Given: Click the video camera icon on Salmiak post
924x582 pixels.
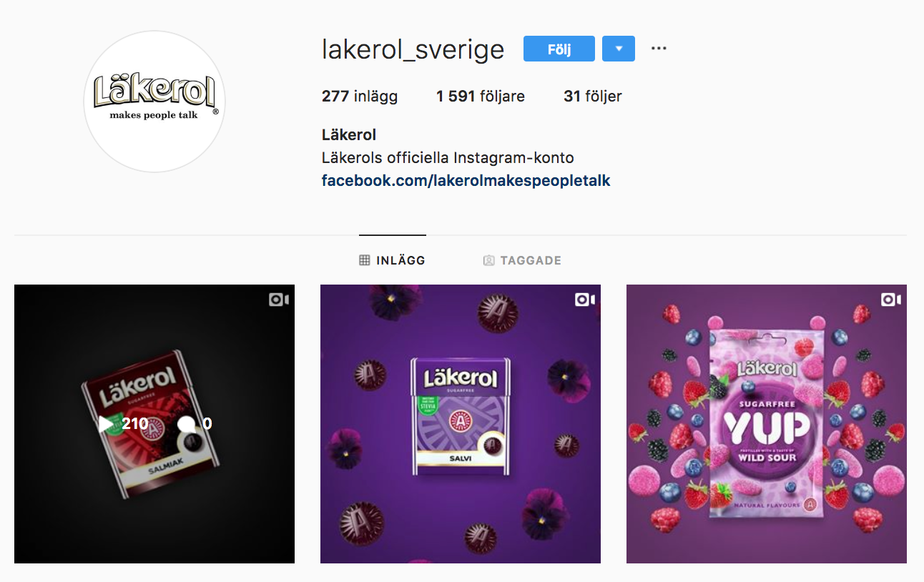Looking at the screenshot, I should tap(278, 300).
